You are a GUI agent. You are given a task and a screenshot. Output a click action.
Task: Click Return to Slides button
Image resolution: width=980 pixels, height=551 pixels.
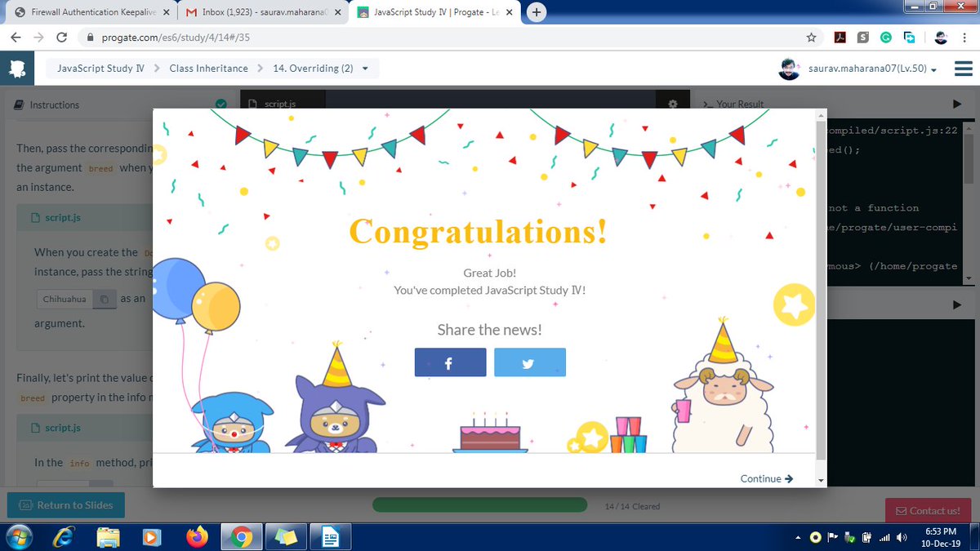pos(65,505)
